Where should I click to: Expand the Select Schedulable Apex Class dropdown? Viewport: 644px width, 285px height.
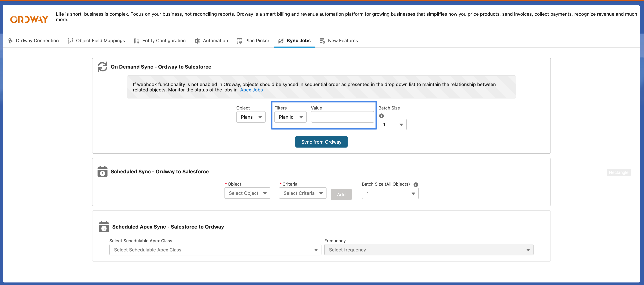coord(215,250)
